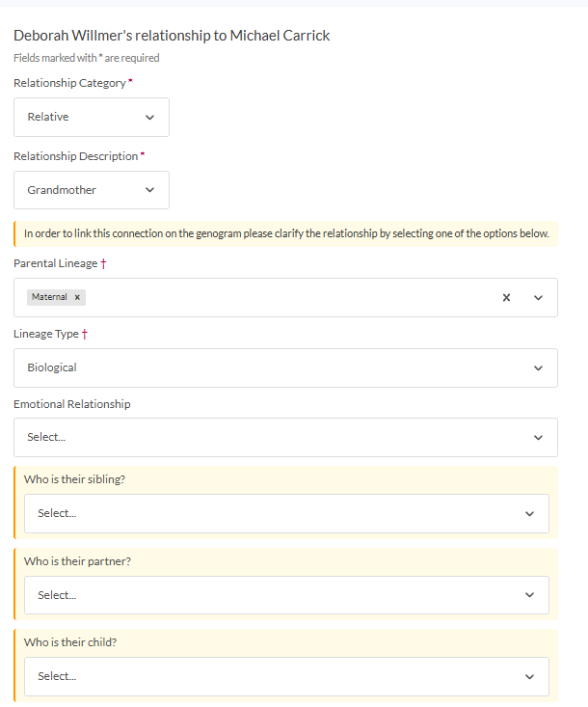Click the 'Fields marked with * are required' note

tap(87, 58)
